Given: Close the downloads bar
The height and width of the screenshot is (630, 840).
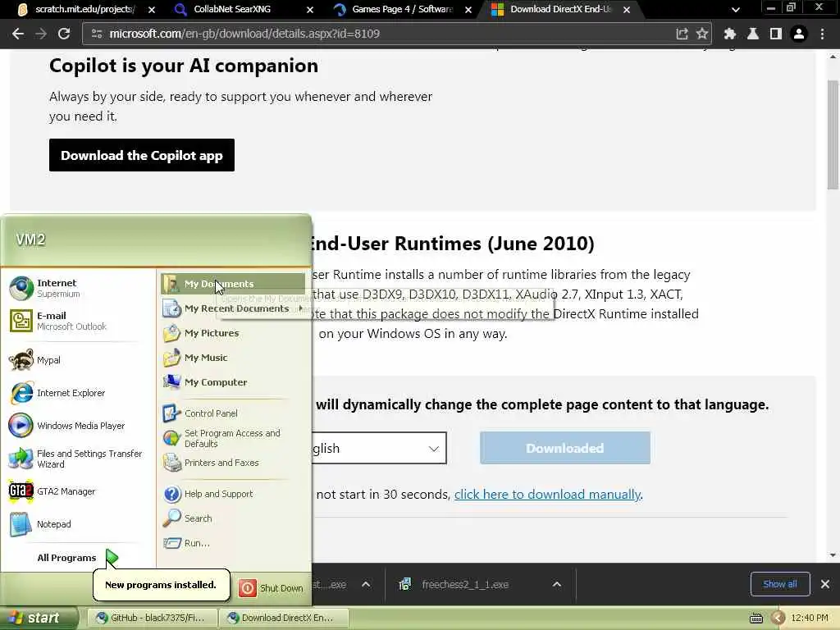Looking at the screenshot, I should click(x=825, y=584).
